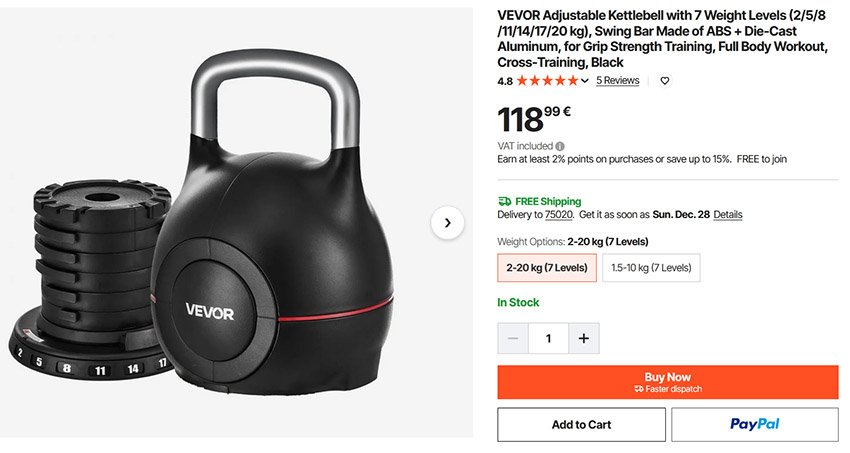
Task: Select 2-20 kg (7 Levels) option
Action: tap(547, 268)
